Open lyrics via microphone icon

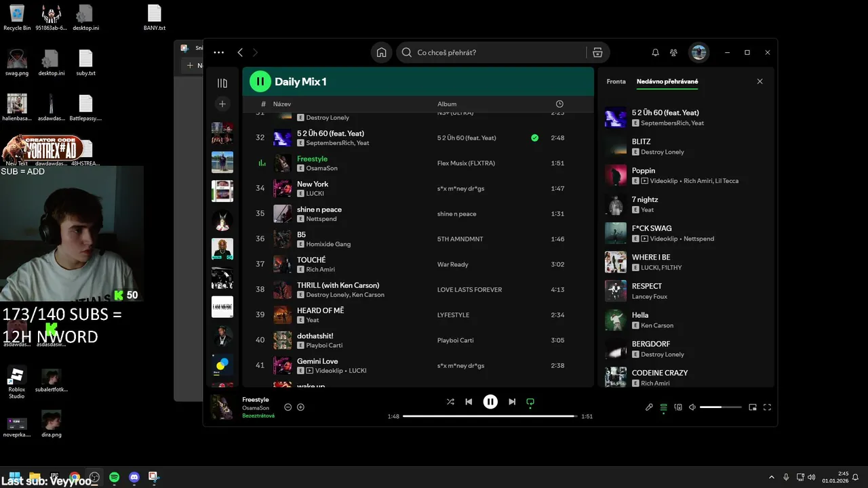[x=649, y=407]
